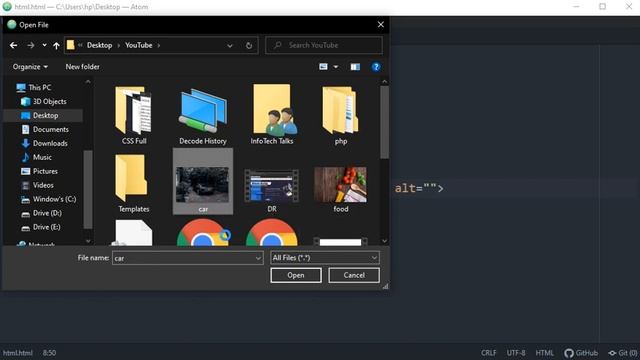Select the Templates folder
The width and height of the screenshot is (640, 360).
[133, 184]
